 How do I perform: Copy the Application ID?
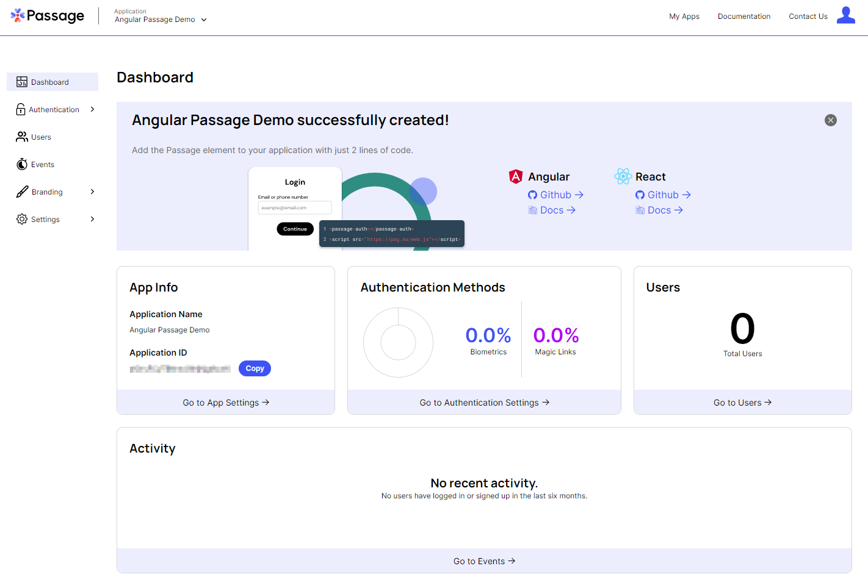pyautogui.click(x=255, y=368)
